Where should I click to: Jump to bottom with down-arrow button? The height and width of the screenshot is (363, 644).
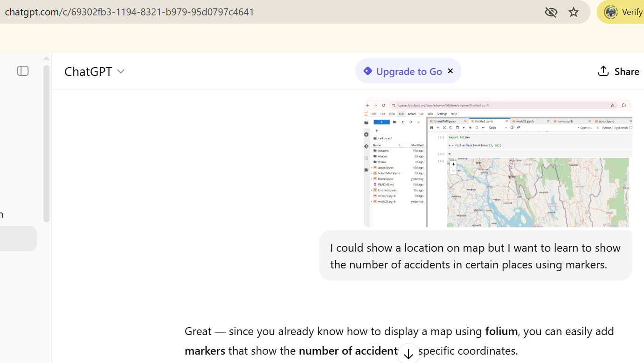(x=408, y=354)
